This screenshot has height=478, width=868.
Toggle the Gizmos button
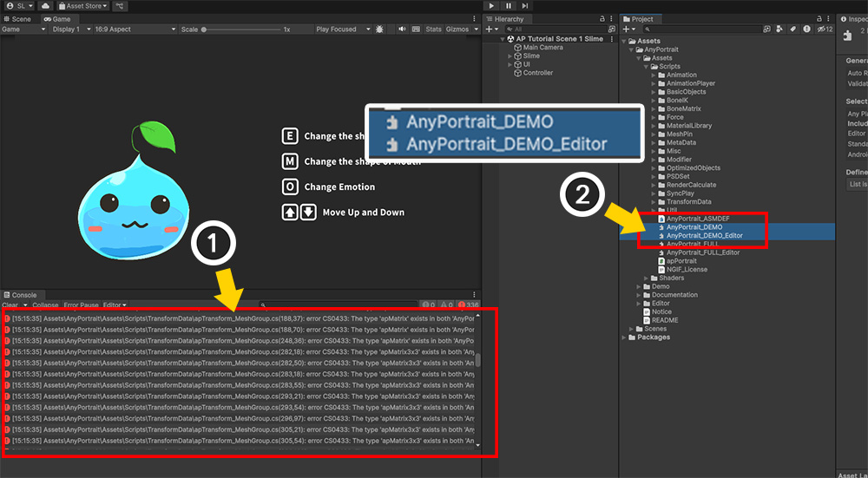tap(457, 29)
